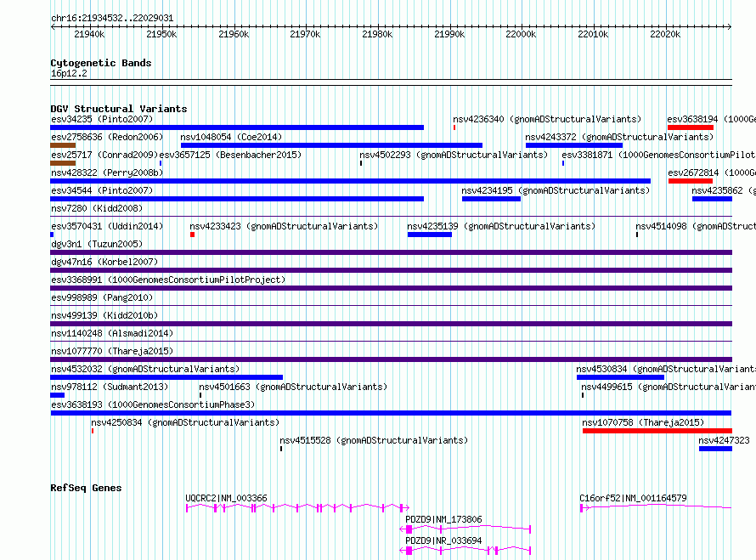Image resolution: width=756 pixels, height=560 pixels.
Task: Click nsv1140248 (Alsmadi2014) variant label
Action: [x=112, y=333]
